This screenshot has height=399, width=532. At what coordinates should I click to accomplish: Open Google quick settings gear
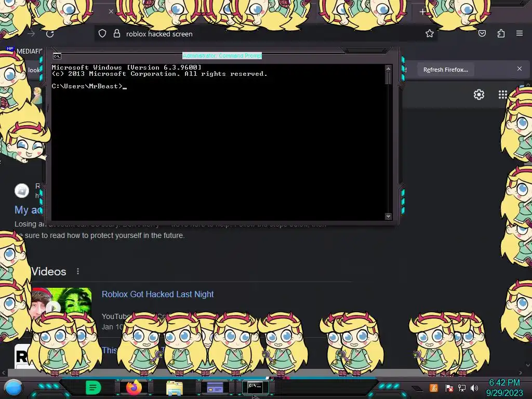click(x=478, y=95)
